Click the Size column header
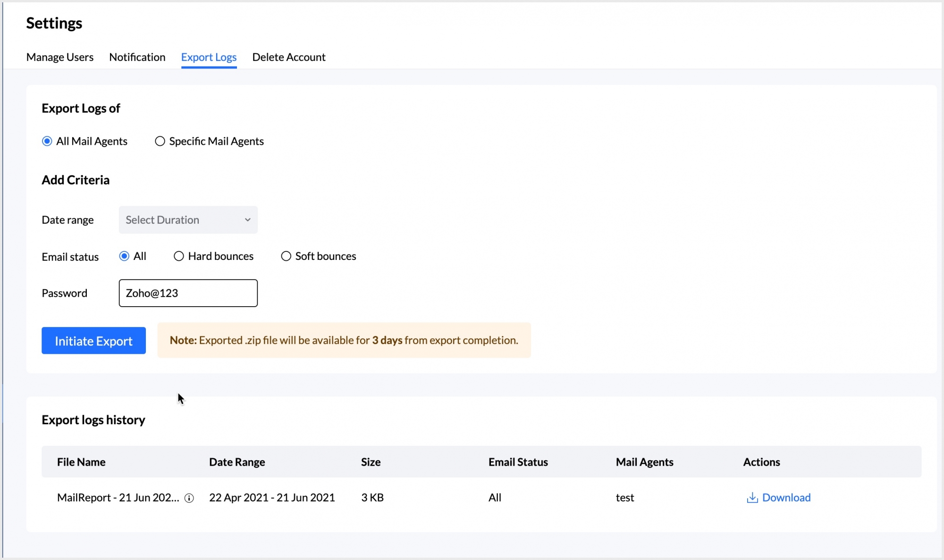This screenshot has height=560, width=944. (371, 462)
